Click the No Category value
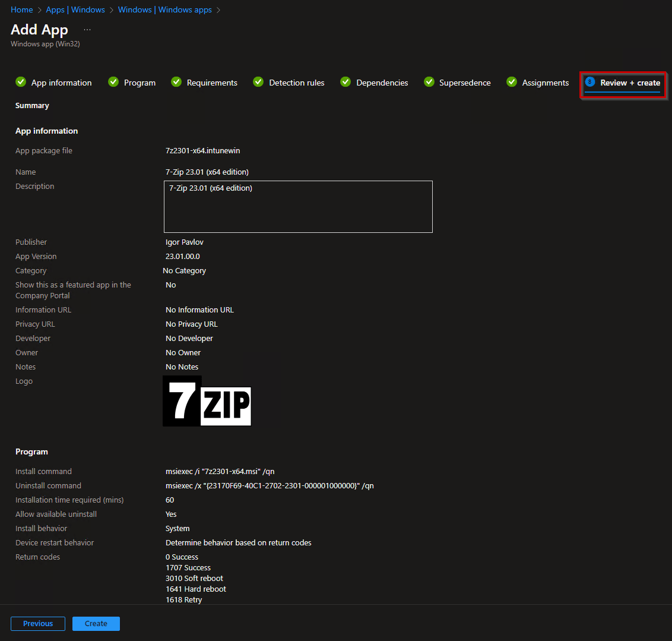The image size is (672, 641). click(184, 270)
